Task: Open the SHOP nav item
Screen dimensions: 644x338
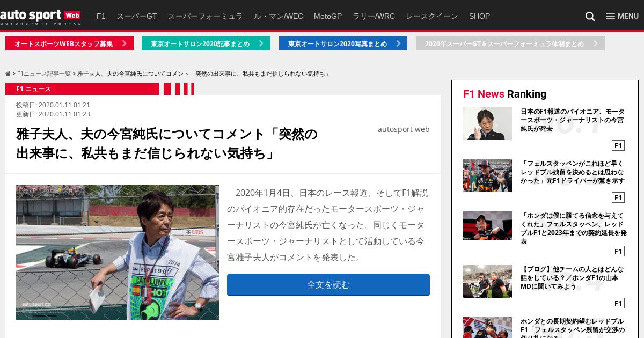Action: click(479, 16)
